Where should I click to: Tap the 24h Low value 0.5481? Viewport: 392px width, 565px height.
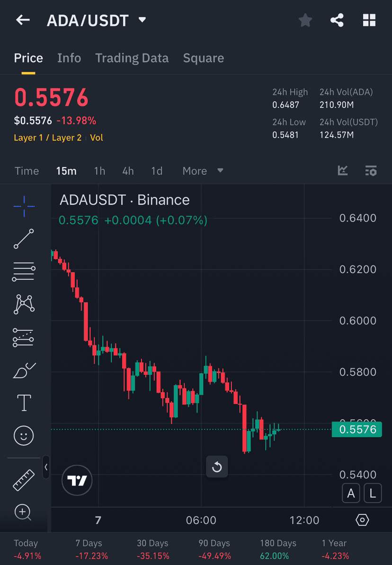pos(285,135)
